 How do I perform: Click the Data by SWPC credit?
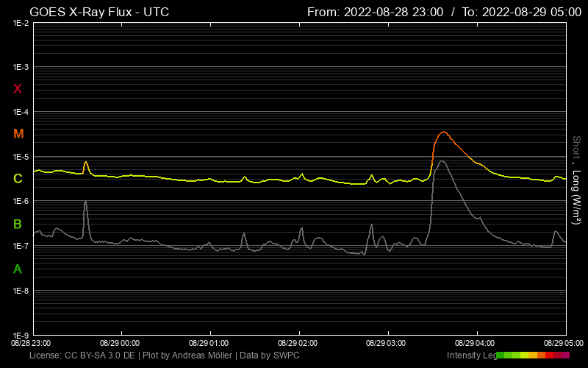pos(270,355)
